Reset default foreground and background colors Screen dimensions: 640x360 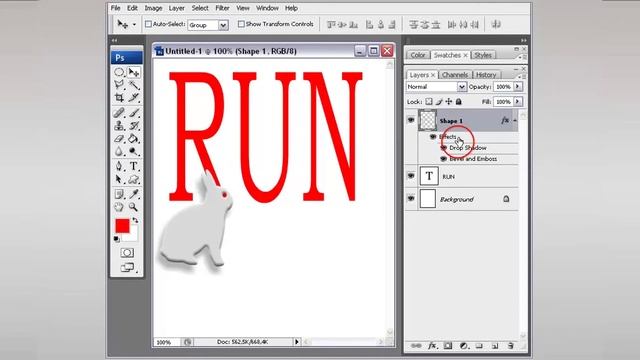[x=117, y=239]
